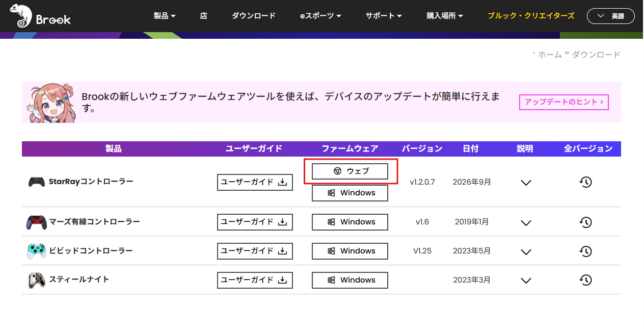Click the 日付 column header
644x329 pixels.
471,149
